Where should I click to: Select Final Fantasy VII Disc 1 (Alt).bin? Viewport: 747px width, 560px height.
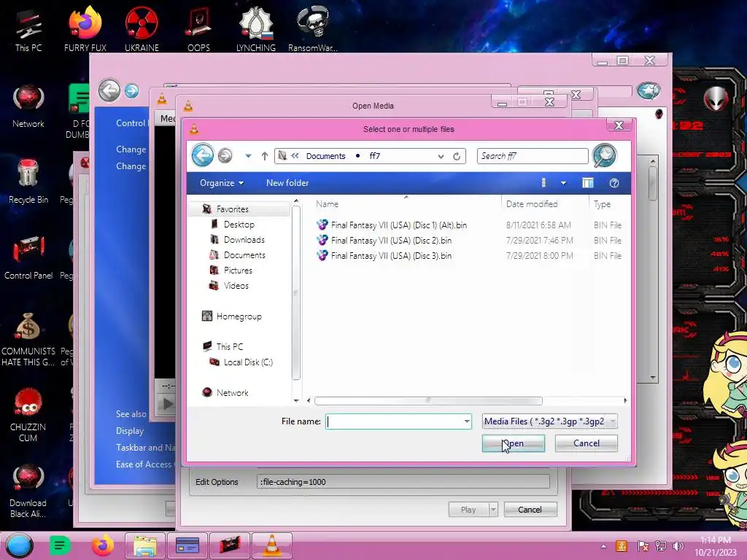pyautogui.click(x=399, y=225)
